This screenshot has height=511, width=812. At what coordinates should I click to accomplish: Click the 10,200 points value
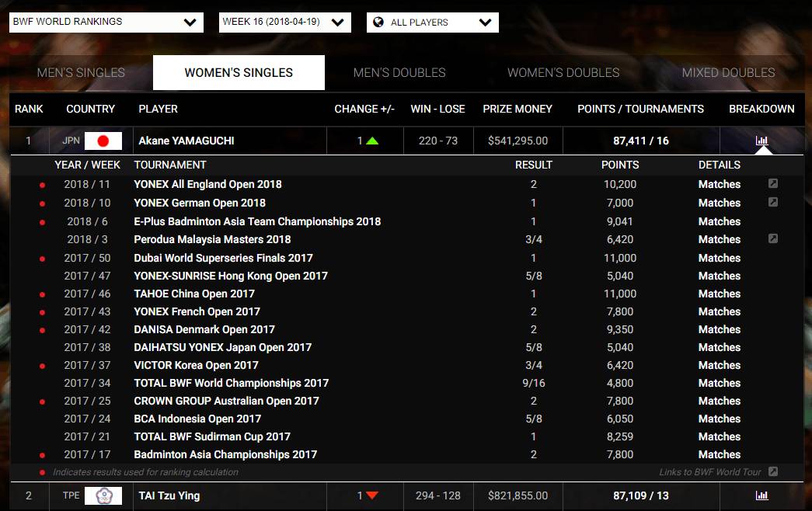(620, 184)
